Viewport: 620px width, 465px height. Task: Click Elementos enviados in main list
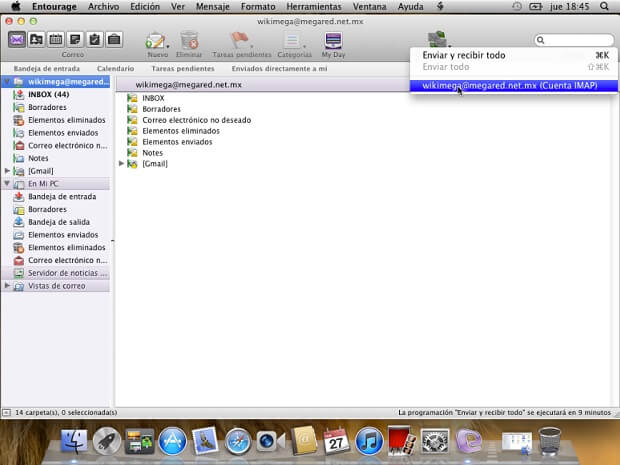tap(177, 142)
